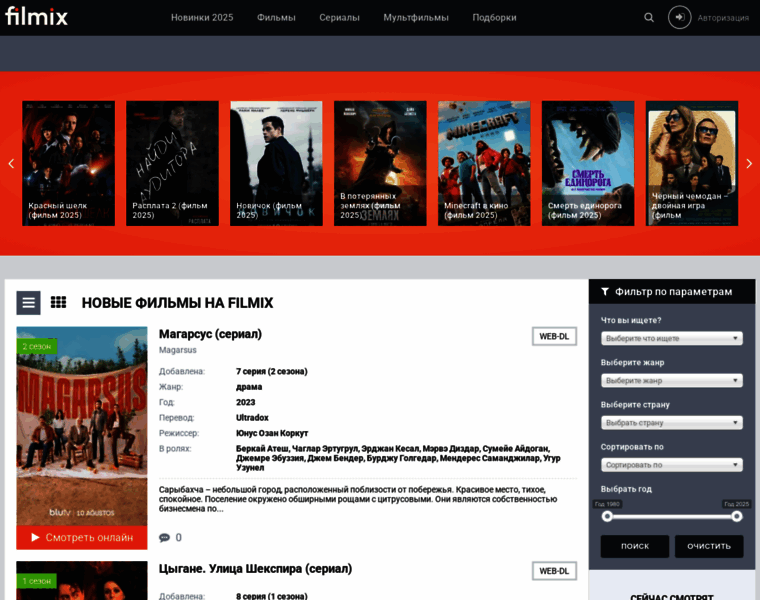Go to next slide in carousel

[x=749, y=163]
